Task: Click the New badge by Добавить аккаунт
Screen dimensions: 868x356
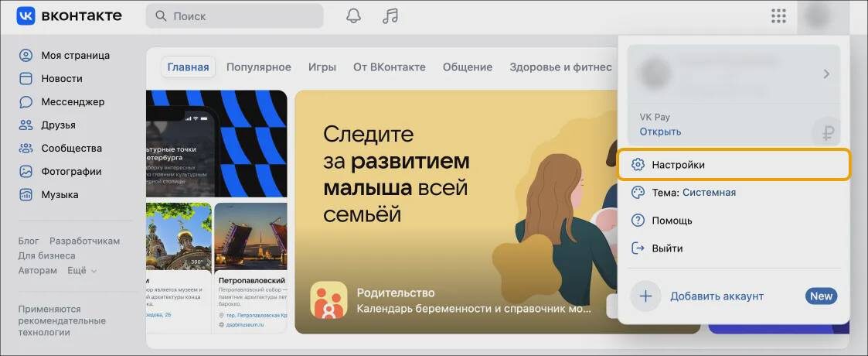Action: click(x=821, y=296)
